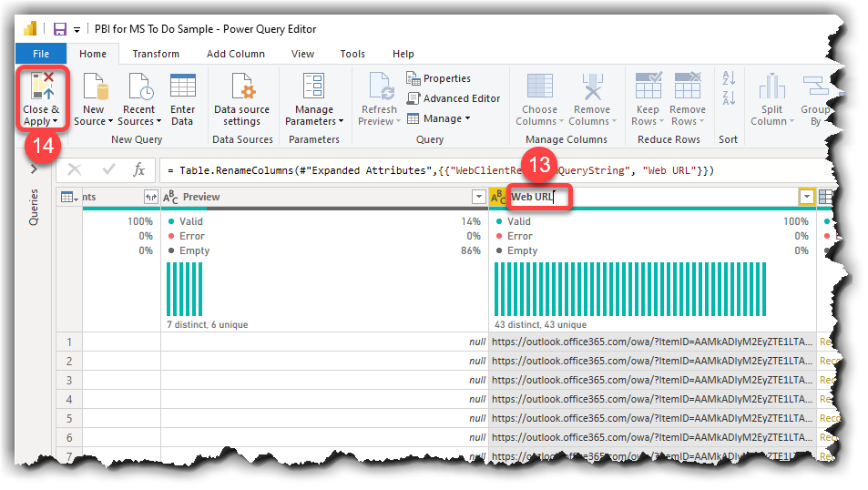
Task: Click the Web URL cell in row 4
Action: pyautogui.click(x=652, y=399)
